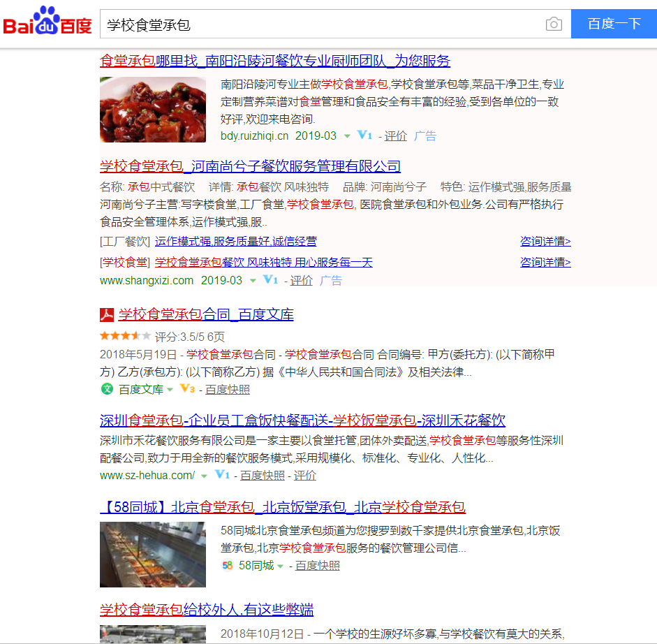
Task: Click the canteen buffet counter thumbnail
Action: point(153,555)
